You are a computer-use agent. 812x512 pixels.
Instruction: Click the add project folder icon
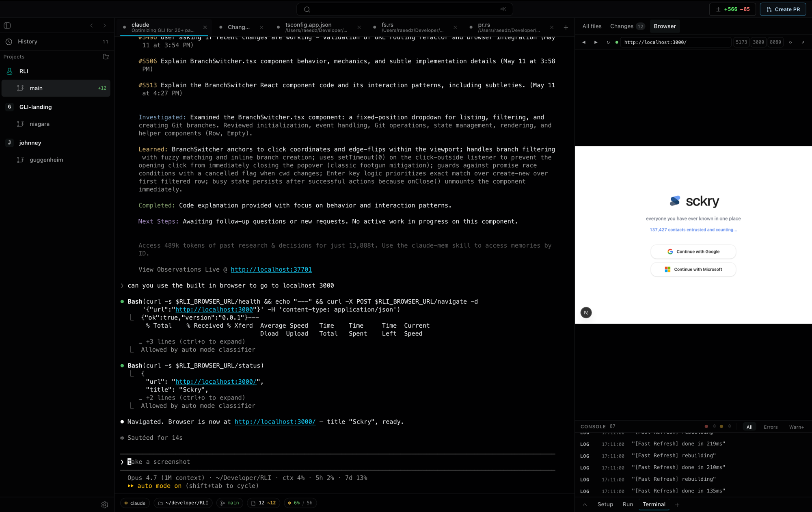(106, 57)
